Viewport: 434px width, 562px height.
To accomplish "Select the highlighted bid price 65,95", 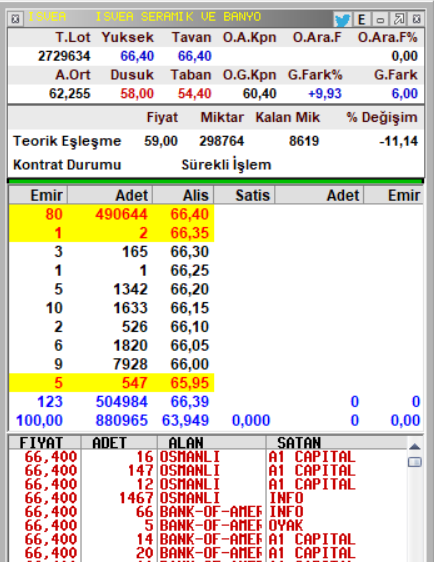I will point(190,383).
